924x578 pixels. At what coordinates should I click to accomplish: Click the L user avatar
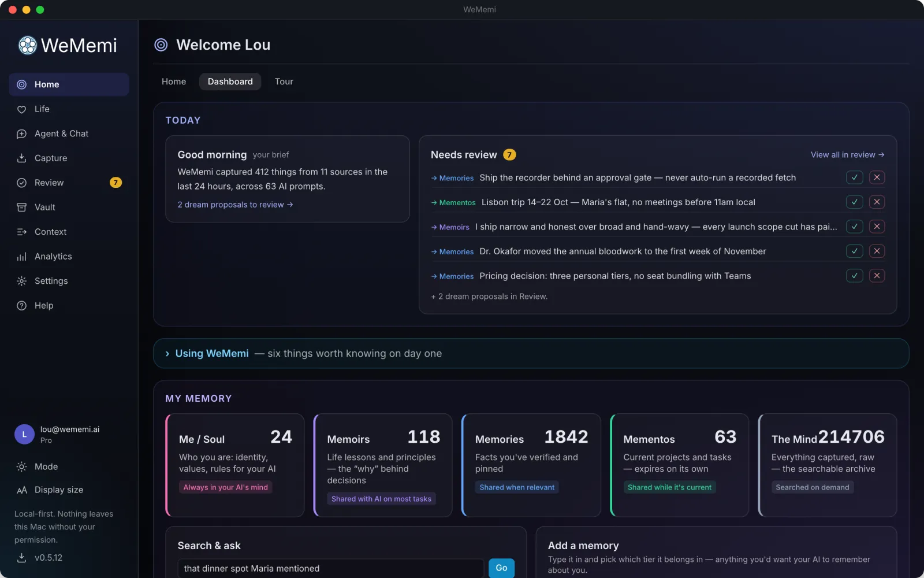coord(24,434)
